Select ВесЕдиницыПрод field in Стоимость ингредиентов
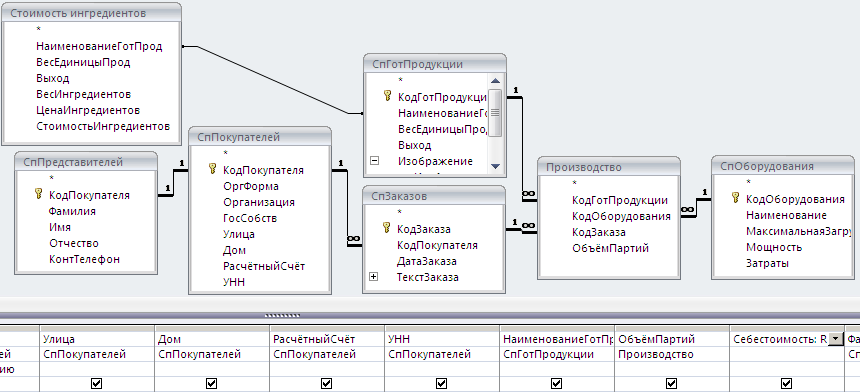860x392 pixels. [83, 63]
